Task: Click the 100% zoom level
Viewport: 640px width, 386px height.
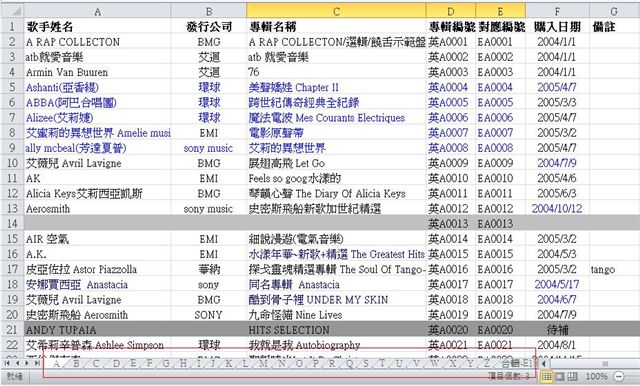Action: [x=596, y=376]
